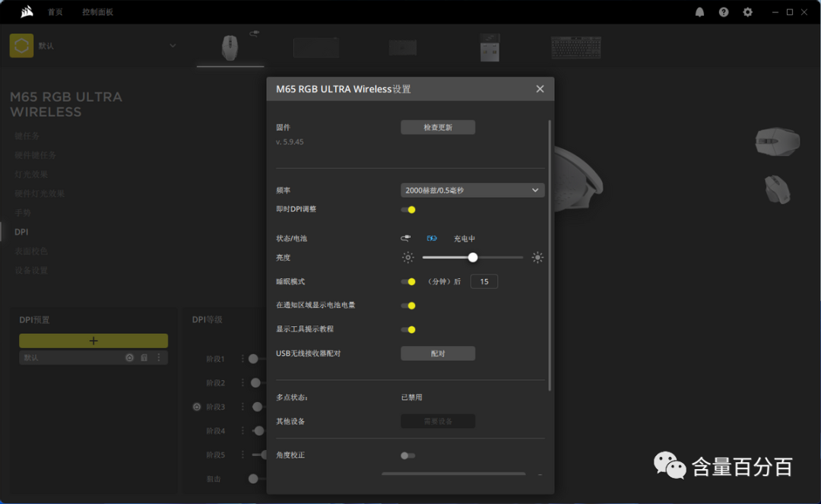Click the settings dialog vertical scrollbar

click(550, 255)
